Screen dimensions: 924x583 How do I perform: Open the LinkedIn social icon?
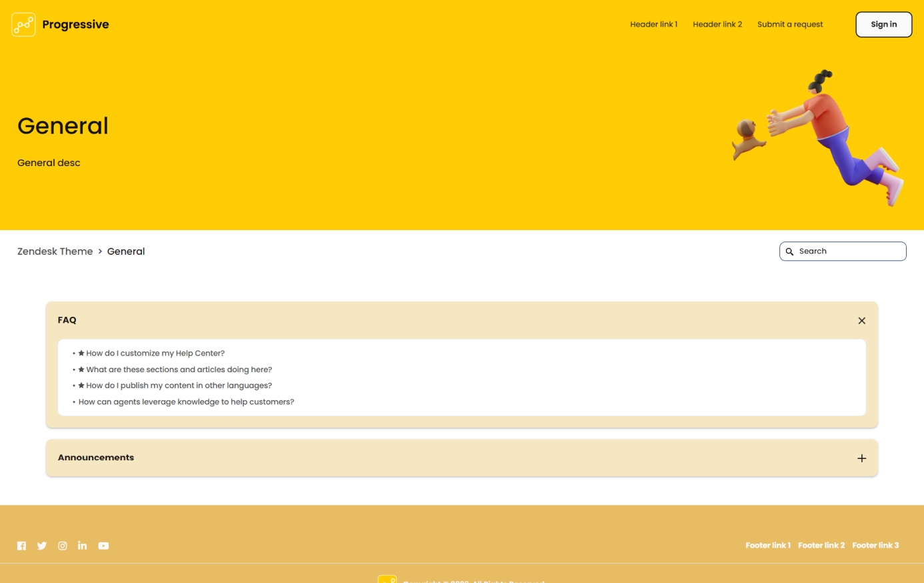(x=83, y=546)
